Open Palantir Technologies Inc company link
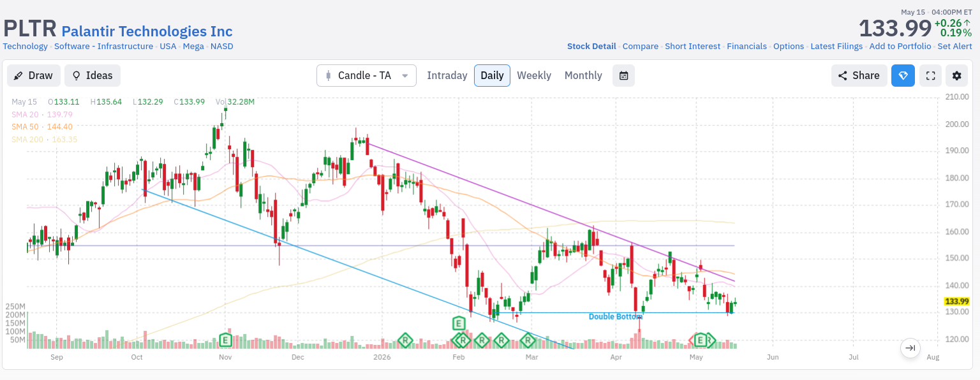 147,31
